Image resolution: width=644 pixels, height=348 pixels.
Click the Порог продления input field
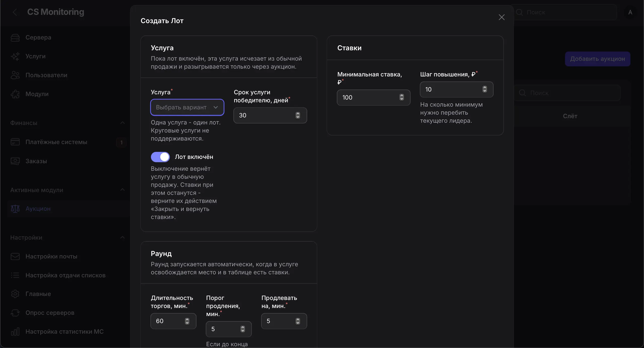[x=229, y=329]
